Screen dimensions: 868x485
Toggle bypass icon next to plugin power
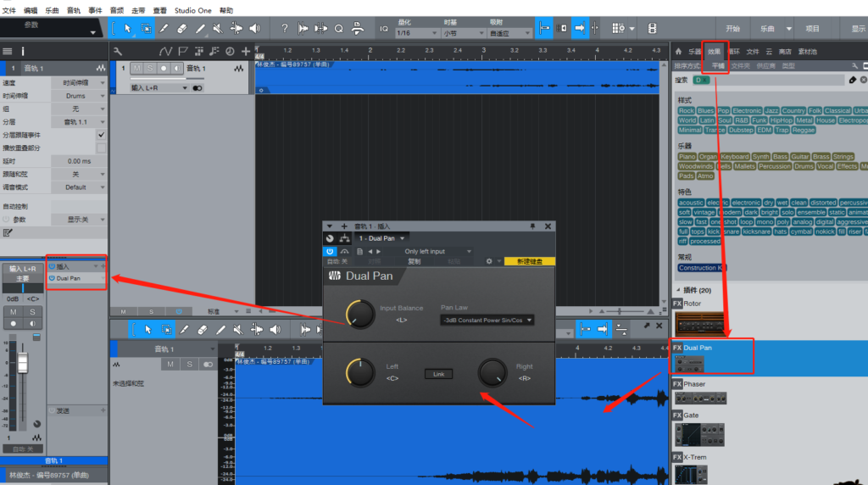pos(344,251)
